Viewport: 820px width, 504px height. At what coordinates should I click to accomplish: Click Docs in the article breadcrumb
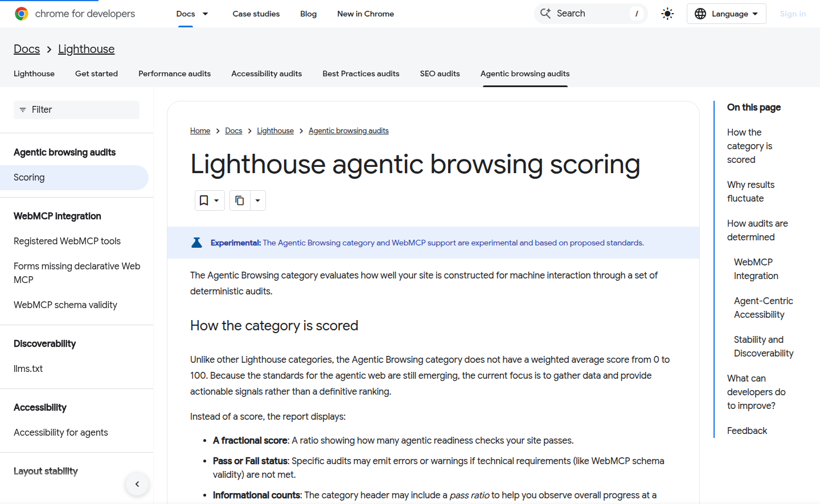point(233,130)
